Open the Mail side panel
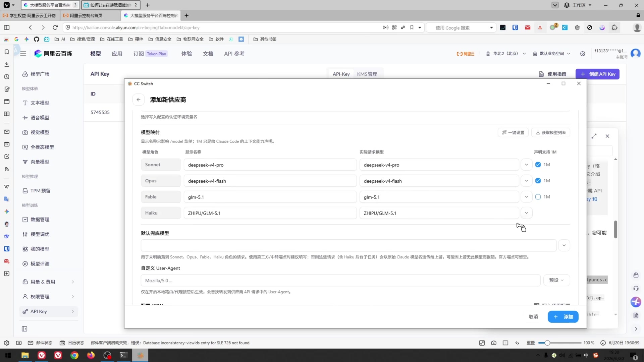This screenshot has height=362, width=644. pos(7,132)
